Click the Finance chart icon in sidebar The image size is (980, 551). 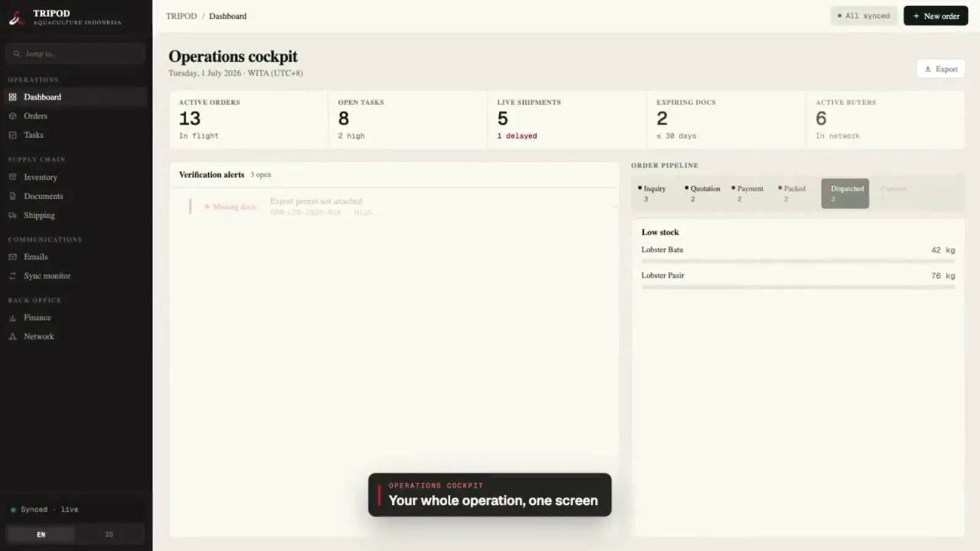13,318
